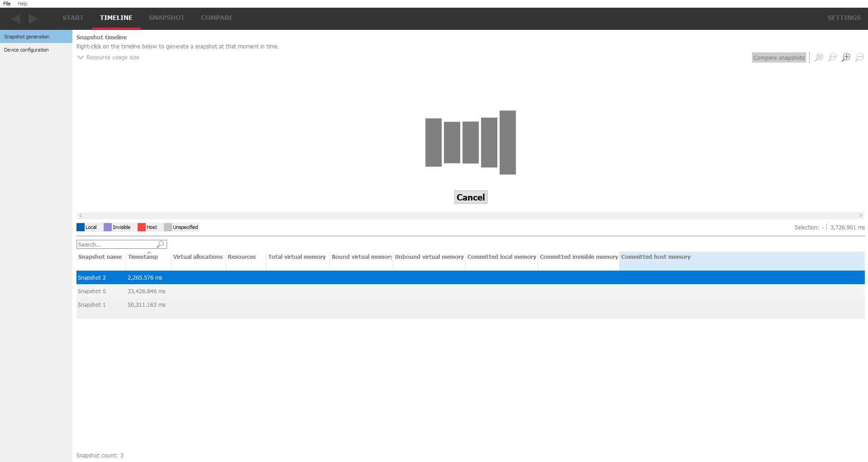Click the blue Local color swatch

click(81, 227)
